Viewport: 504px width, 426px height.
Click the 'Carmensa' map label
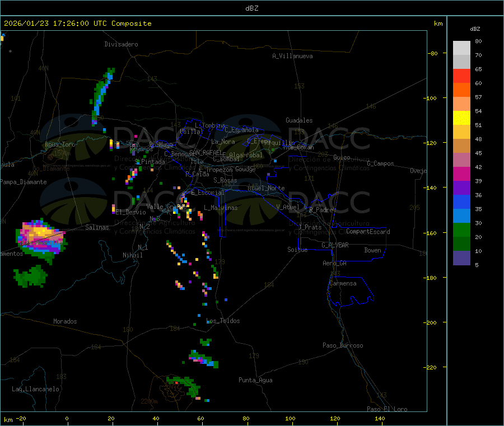click(343, 283)
